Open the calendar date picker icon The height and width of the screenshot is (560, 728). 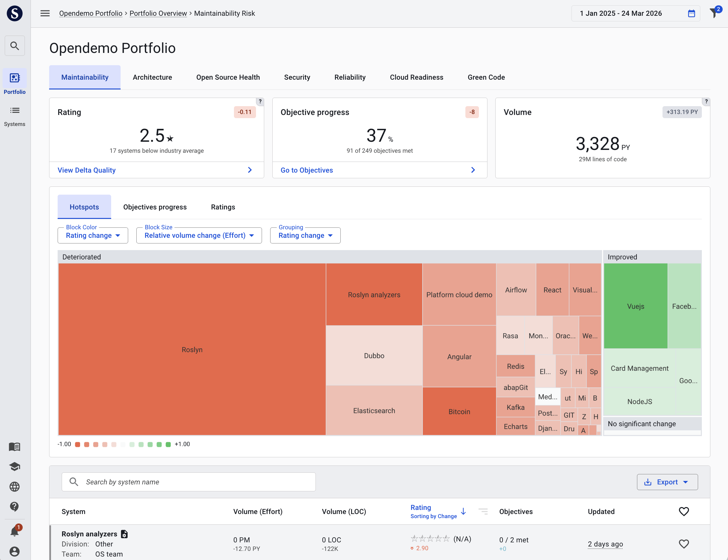pos(691,13)
